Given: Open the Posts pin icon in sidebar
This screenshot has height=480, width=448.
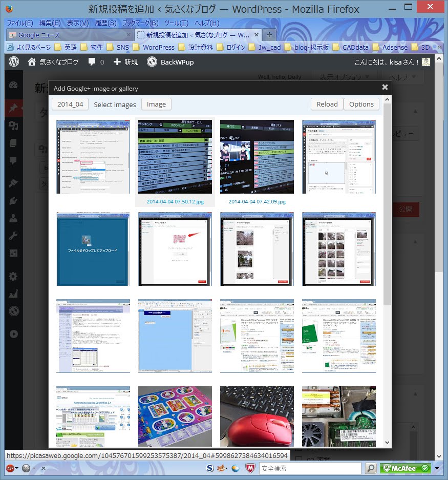Looking at the screenshot, I should pyautogui.click(x=13, y=108).
